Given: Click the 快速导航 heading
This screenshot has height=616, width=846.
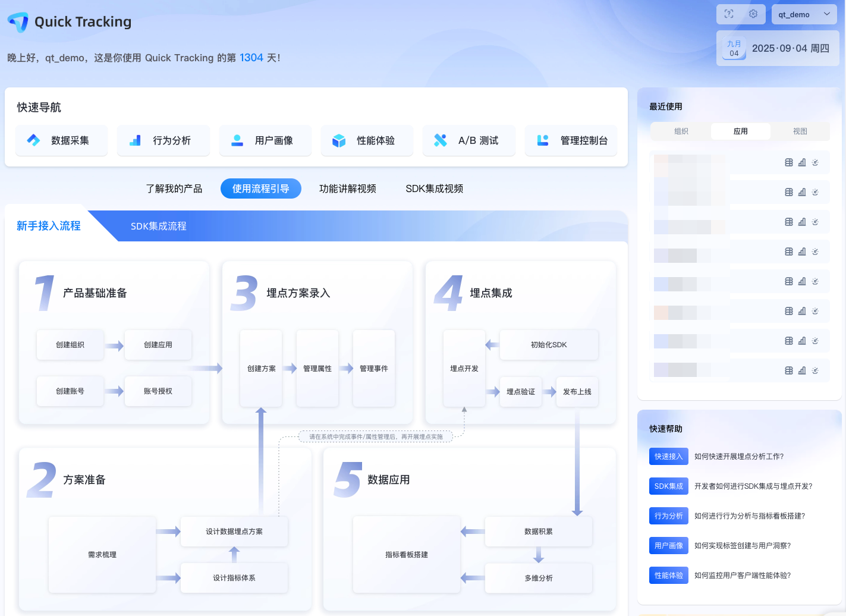Looking at the screenshot, I should tap(39, 108).
